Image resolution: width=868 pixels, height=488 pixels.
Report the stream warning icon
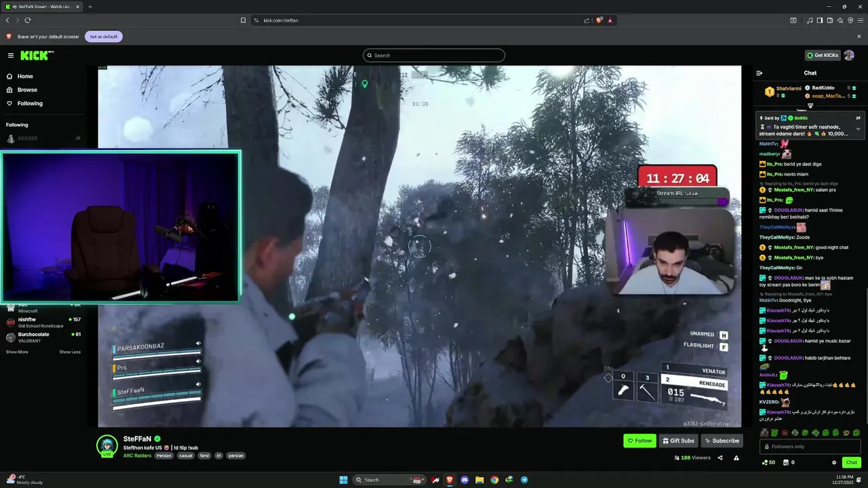736,458
